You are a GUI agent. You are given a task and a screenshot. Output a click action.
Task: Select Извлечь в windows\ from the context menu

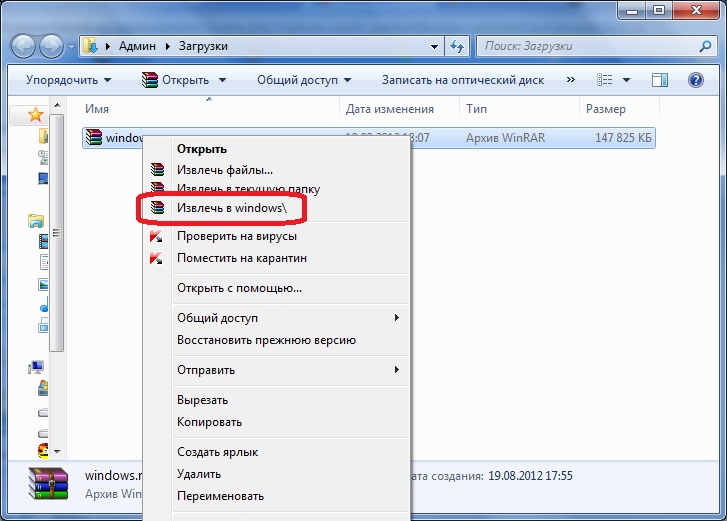232,208
